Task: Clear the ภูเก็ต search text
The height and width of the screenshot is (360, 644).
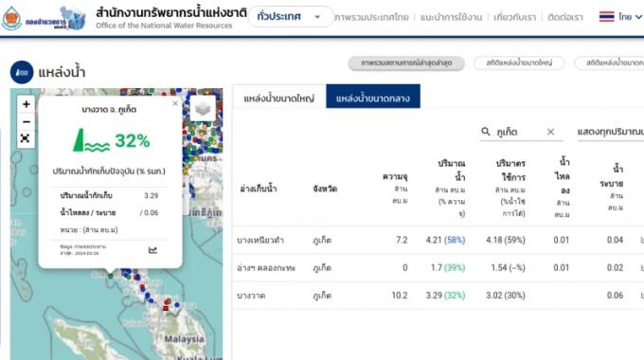Action: 551,132
